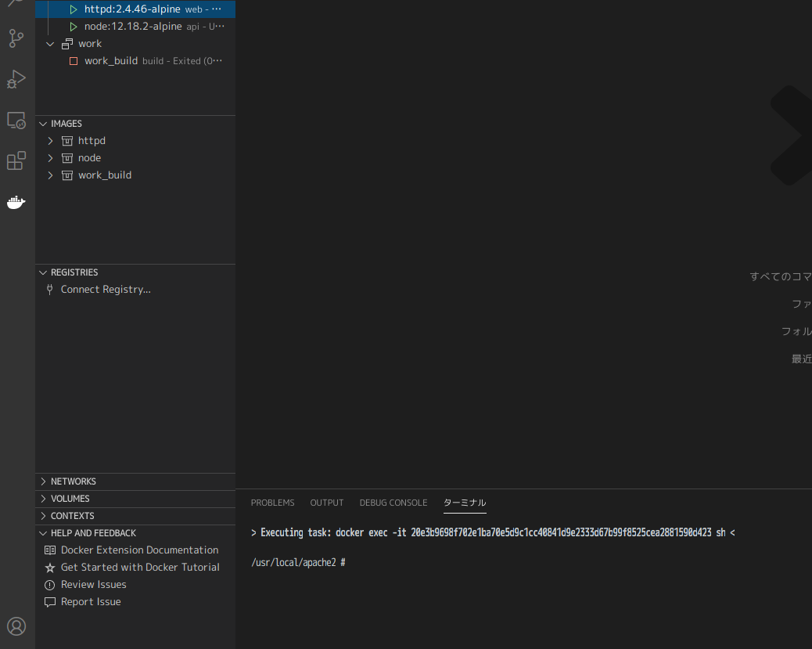Screen dimensions: 812x649
Task: Click the Executing task docker exec line
Action: 493,533
